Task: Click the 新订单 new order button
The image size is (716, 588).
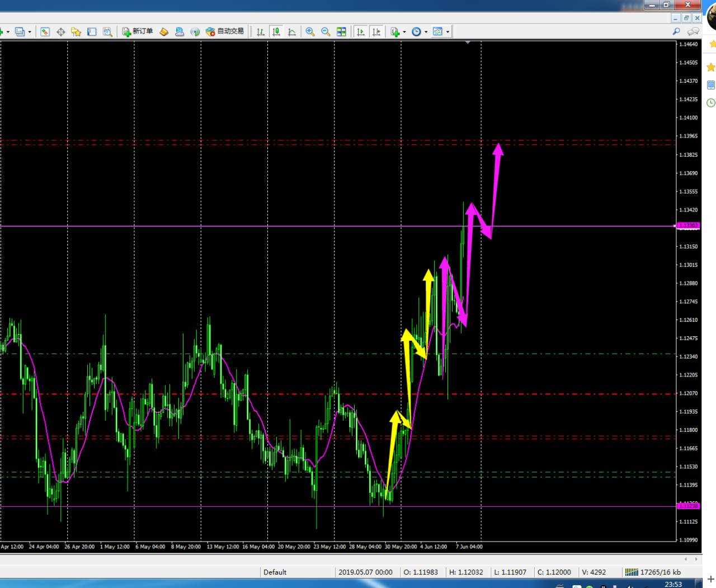Action: pos(138,31)
